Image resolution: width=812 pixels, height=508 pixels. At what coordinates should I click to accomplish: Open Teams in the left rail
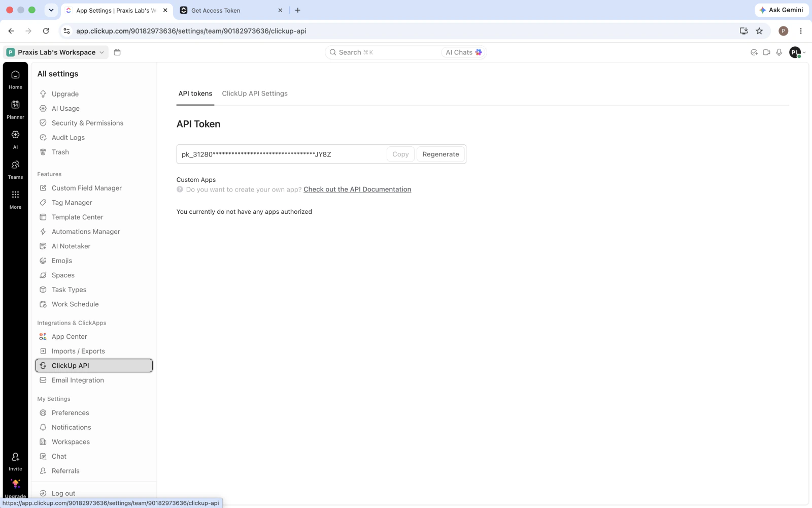pyautogui.click(x=15, y=169)
